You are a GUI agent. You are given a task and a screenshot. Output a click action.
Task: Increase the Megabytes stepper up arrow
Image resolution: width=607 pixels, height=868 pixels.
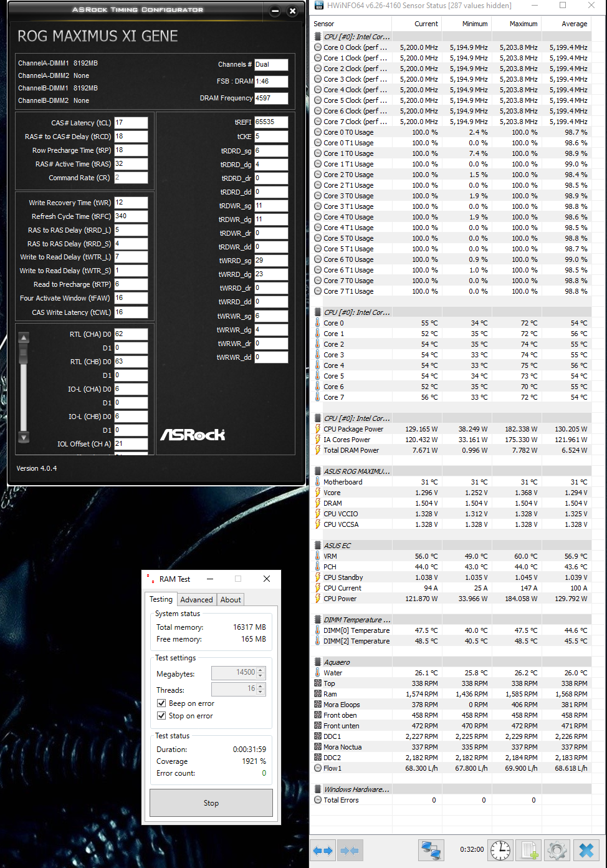pos(261,670)
